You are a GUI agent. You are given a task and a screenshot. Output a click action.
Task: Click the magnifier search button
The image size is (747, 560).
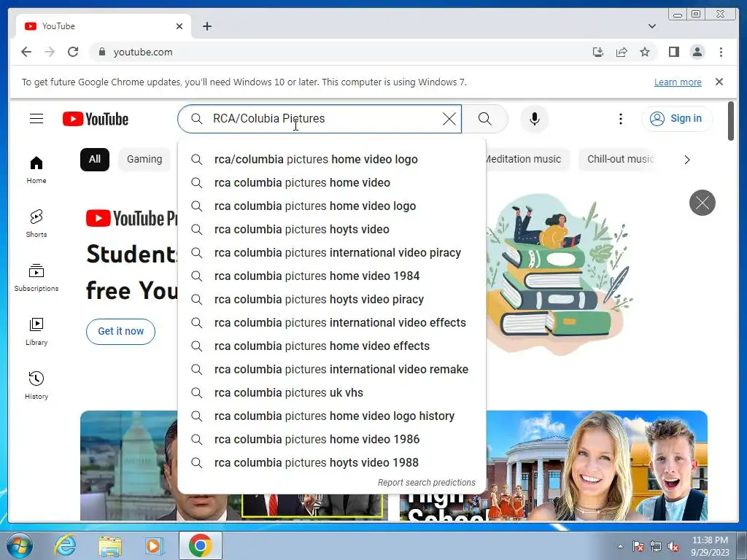pyautogui.click(x=485, y=119)
